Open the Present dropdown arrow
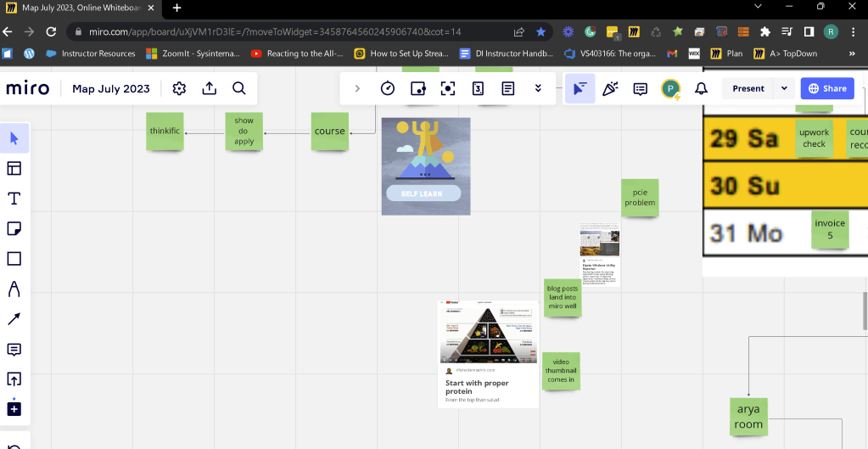The image size is (868, 449). point(784,88)
